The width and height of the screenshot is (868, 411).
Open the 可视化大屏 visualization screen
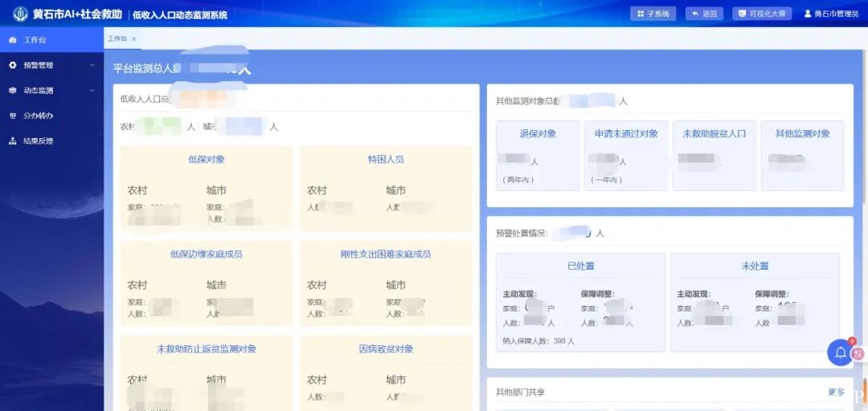tap(762, 14)
